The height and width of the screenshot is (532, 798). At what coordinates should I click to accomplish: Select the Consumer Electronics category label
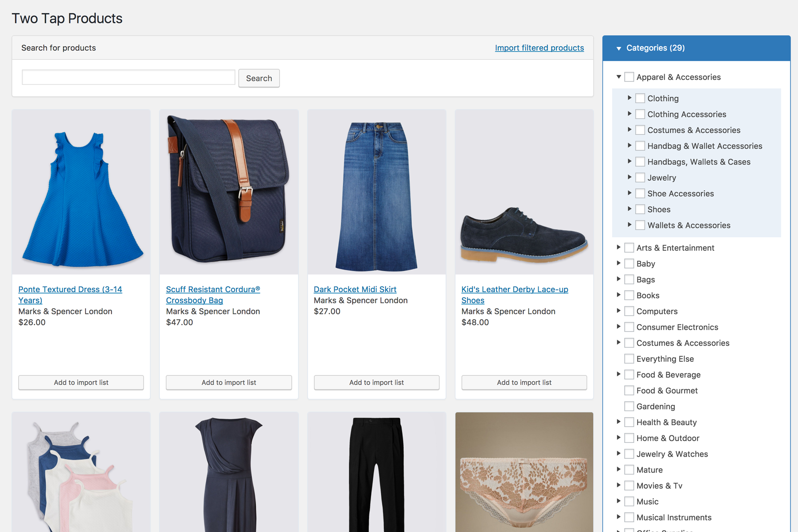pos(677,327)
